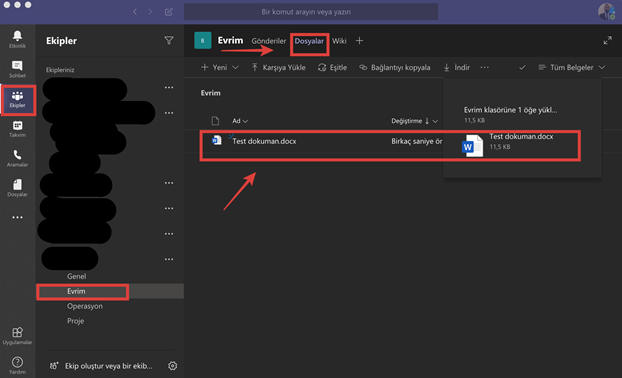Click the file type column header icon

click(x=215, y=121)
